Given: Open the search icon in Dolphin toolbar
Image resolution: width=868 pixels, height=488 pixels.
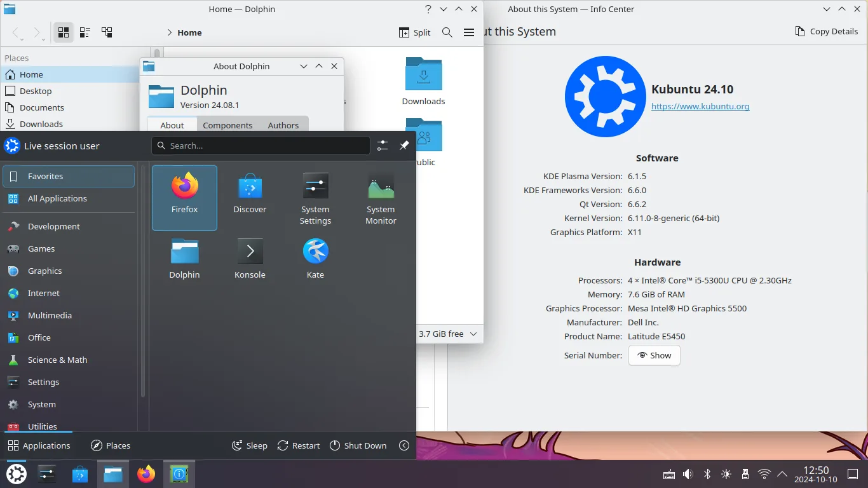Looking at the screenshot, I should [447, 32].
